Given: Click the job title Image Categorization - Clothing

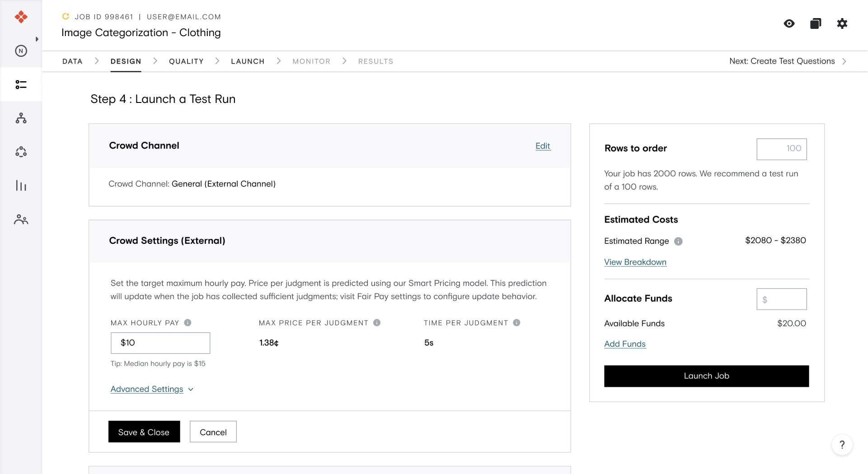Looking at the screenshot, I should [x=141, y=33].
